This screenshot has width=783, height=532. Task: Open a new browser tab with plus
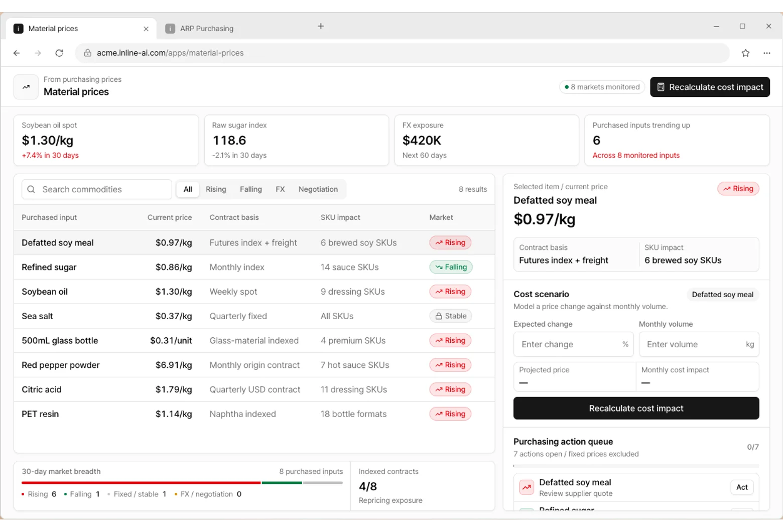coord(321,26)
